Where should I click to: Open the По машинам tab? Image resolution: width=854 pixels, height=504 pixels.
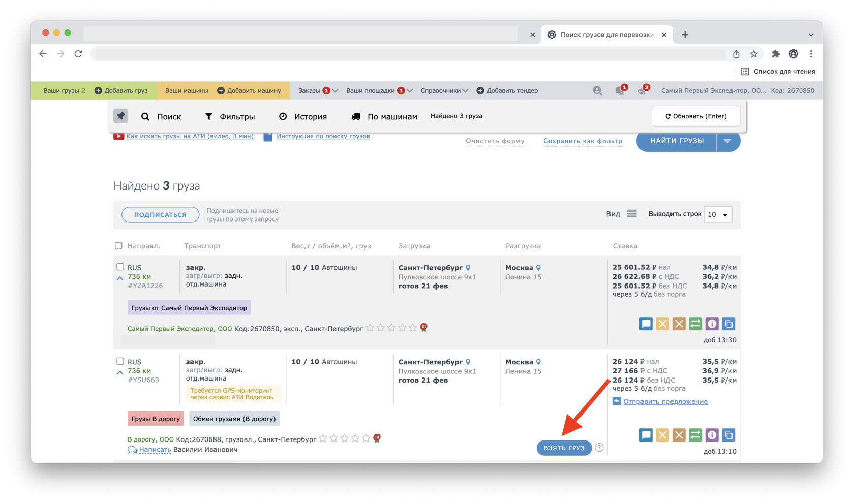[x=384, y=116]
